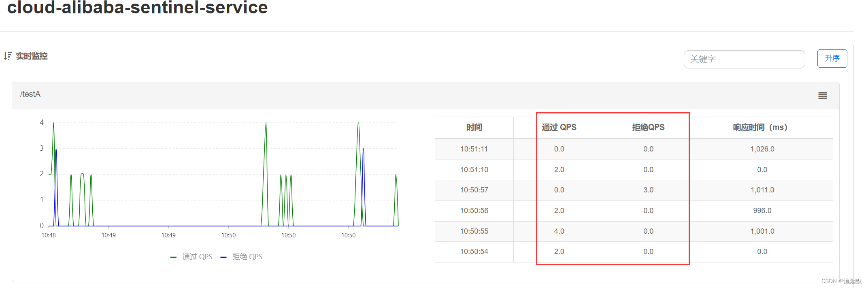Image resolution: width=868 pixels, height=288 pixels.
Task: Click response time 0.0 in 10:51:10 row
Action: 762,170
